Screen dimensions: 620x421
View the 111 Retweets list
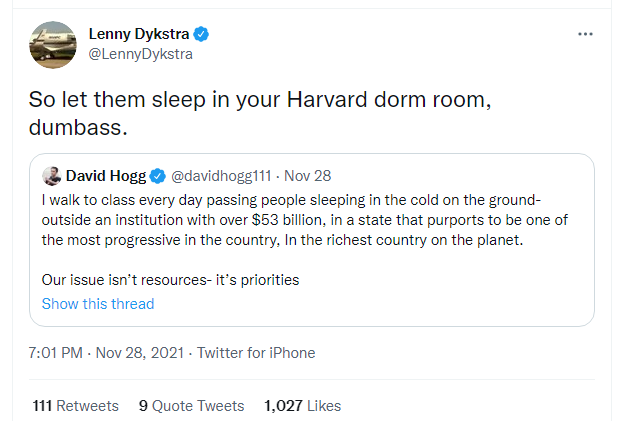[75, 406]
